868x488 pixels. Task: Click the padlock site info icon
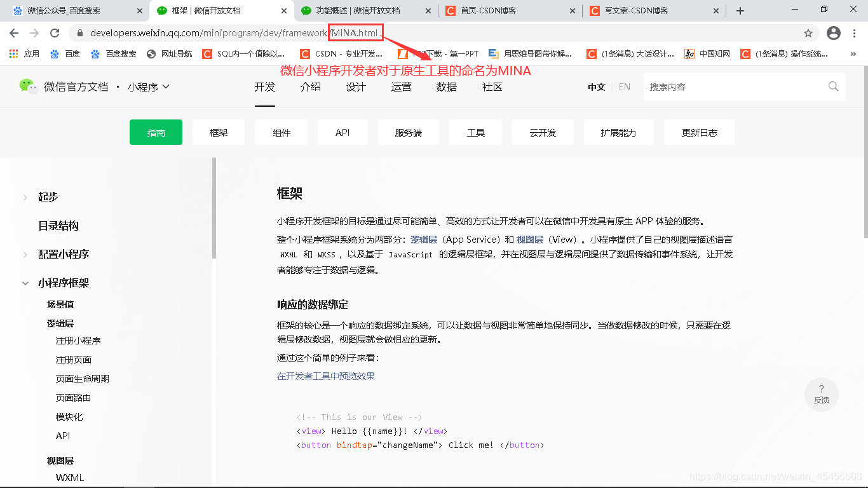[x=80, y=33]
